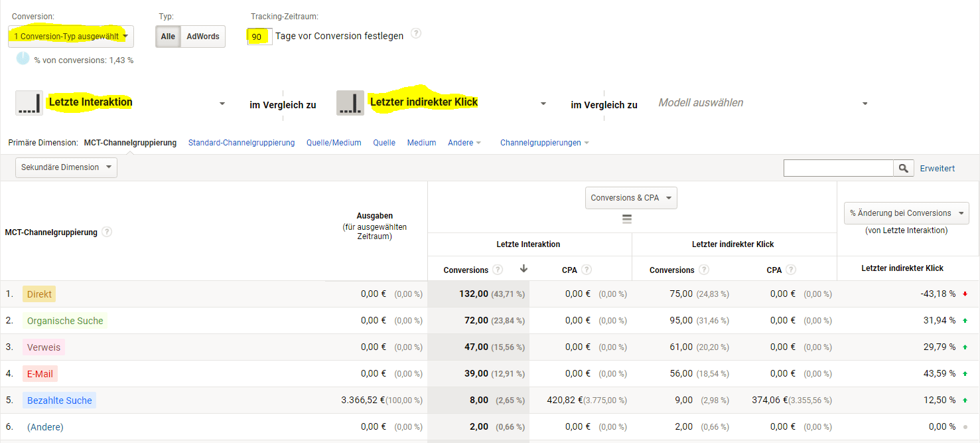Click the Erweitert link
980x443 pixels.
pyautogui.click(x=937, y=168)
